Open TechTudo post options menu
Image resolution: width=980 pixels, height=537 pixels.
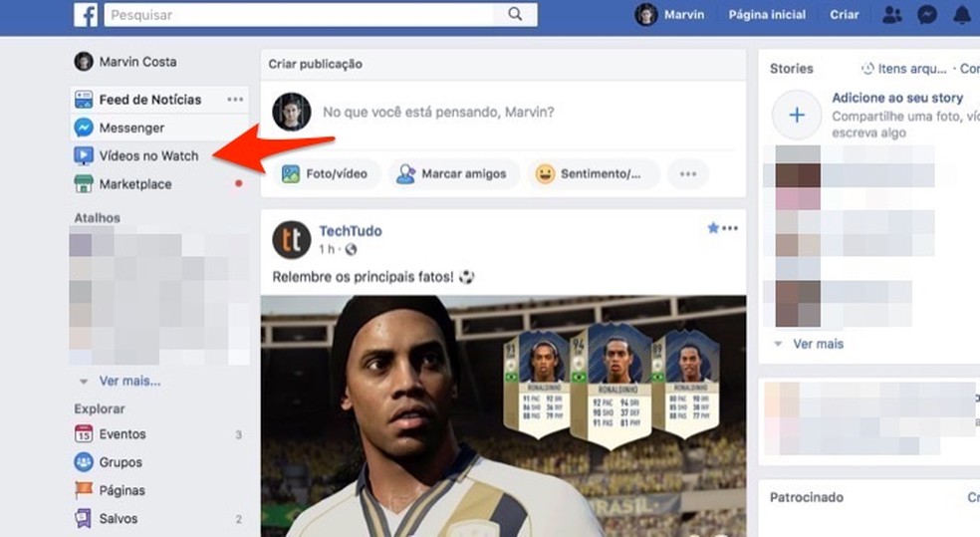pos(729,228)
